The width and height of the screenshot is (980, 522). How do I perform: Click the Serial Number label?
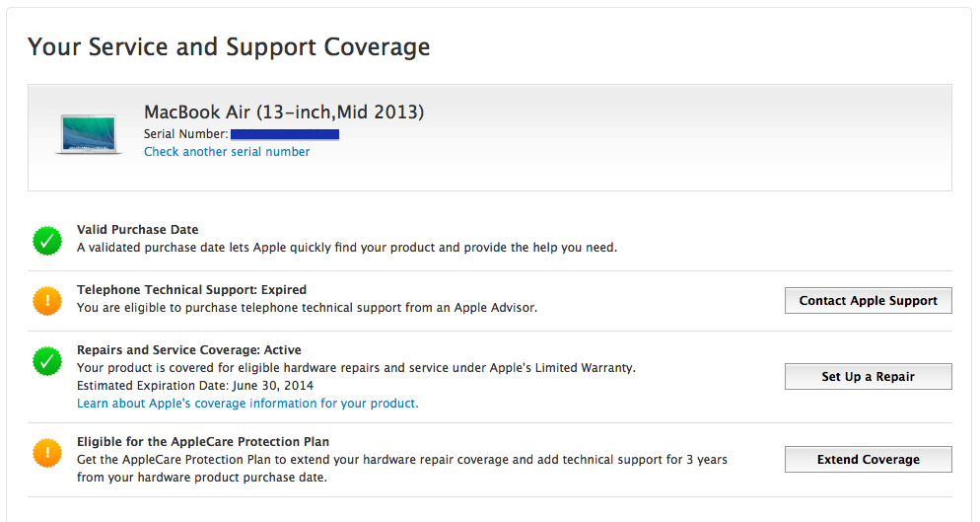[185, 134]
